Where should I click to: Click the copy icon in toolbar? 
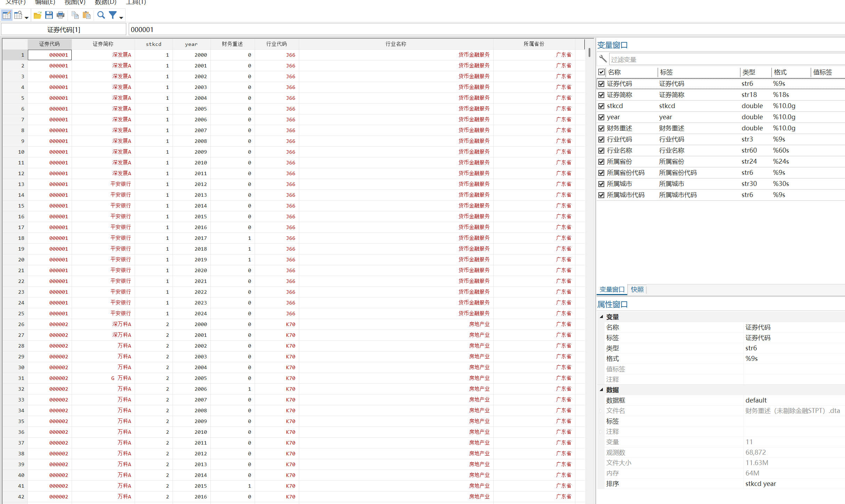click(x=75, y=15)
